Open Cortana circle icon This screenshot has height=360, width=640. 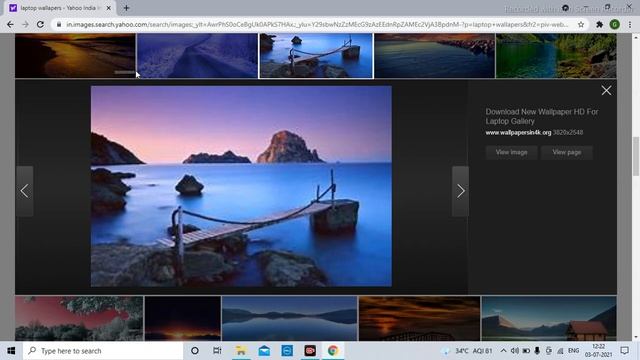tap(195, 351)
